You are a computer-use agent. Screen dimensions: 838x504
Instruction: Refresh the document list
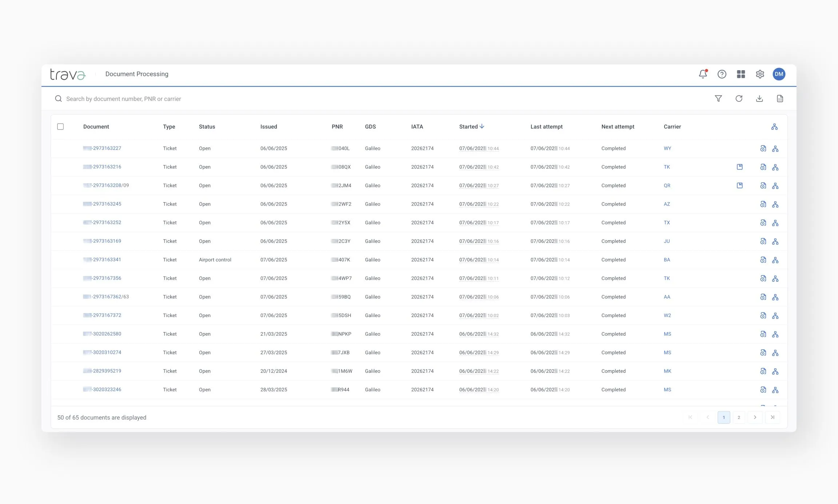click(739, 99)
